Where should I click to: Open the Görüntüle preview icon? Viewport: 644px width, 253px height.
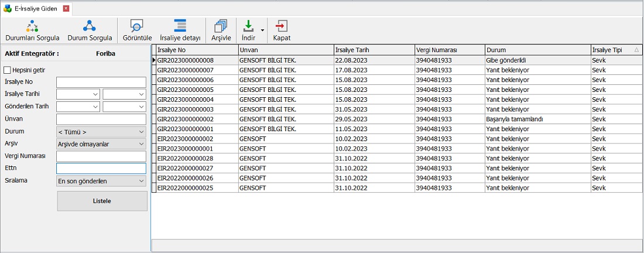point(137,26)
